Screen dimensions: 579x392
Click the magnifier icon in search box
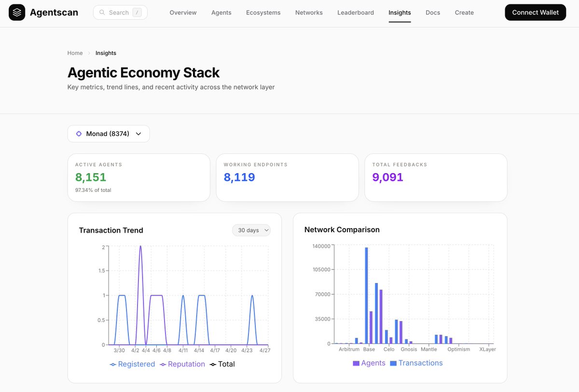[102, 13]
